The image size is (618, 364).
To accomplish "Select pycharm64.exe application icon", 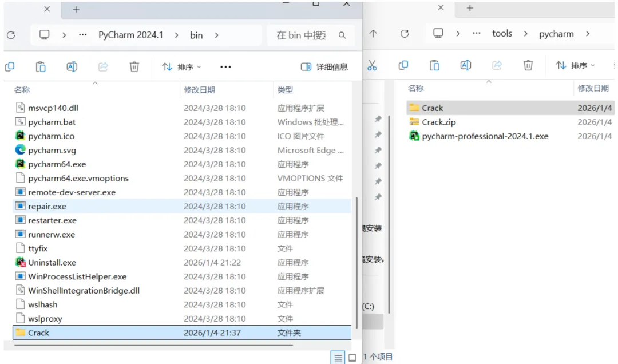I will coord(20,164).
